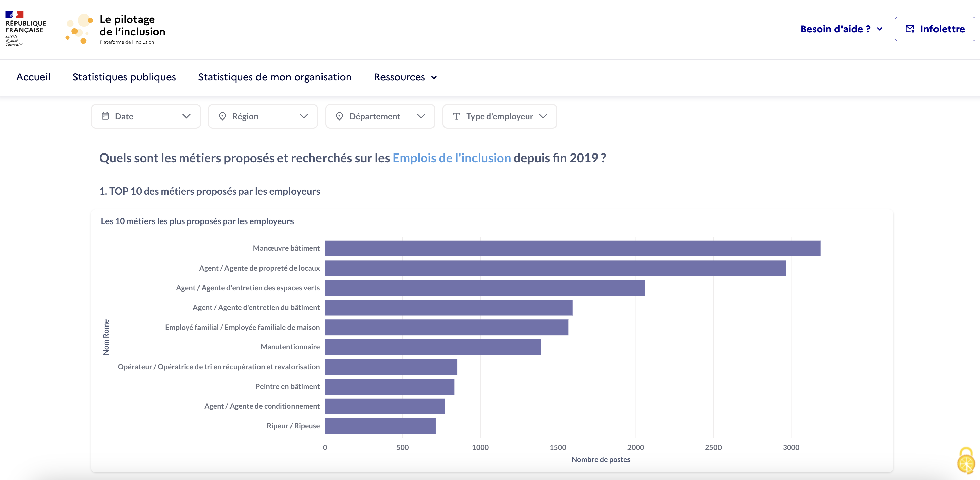Click the Manœuvre bâtiment bar in chart
Image resolution: width=980 pixels, height=480 pixels.
pyautogui.click(x=572, y=248)
